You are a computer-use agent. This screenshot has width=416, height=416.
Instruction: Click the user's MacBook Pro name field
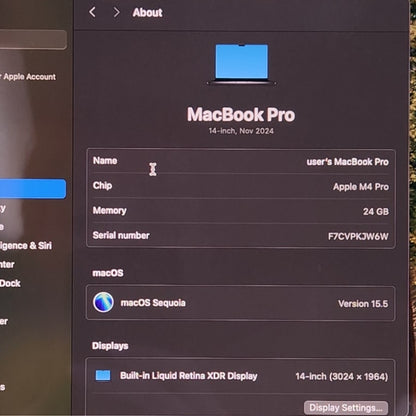pos(348,162)
